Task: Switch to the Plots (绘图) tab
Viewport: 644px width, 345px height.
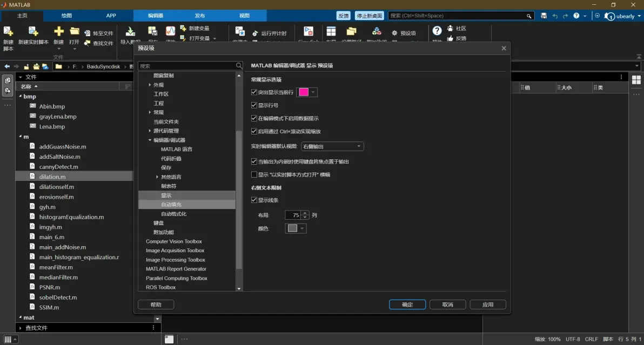Action: tap(66, 16)
